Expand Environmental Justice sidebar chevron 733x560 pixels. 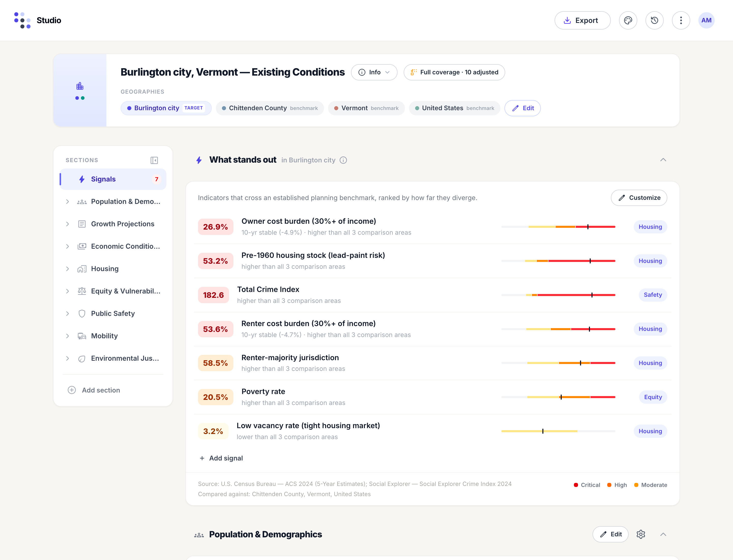click(x=68, y=358)
